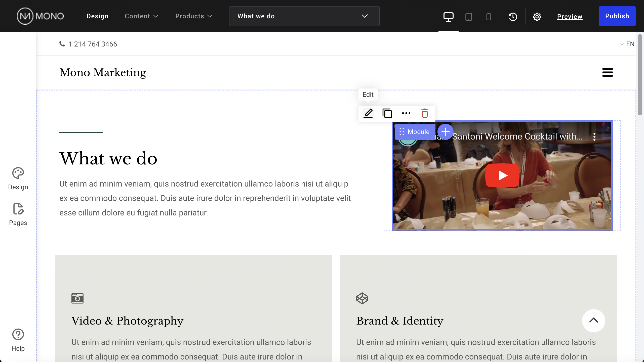Click the Preview link

tap(570, 17)
